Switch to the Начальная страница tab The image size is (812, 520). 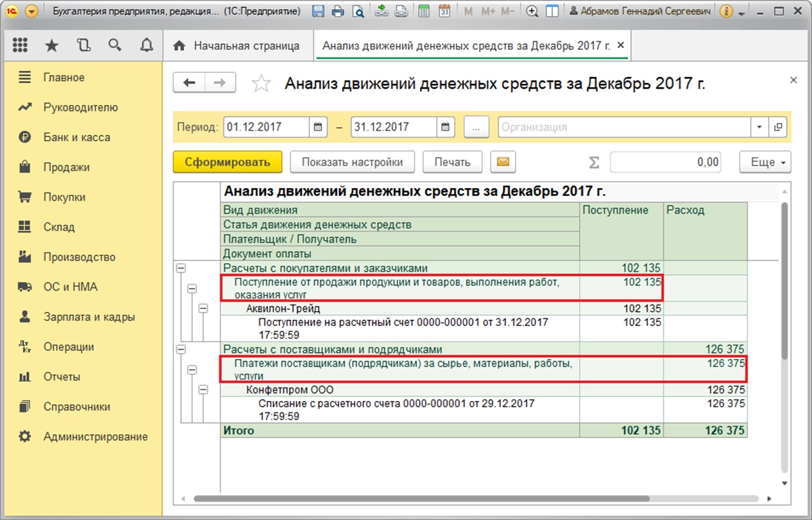(x=237, y=46)
